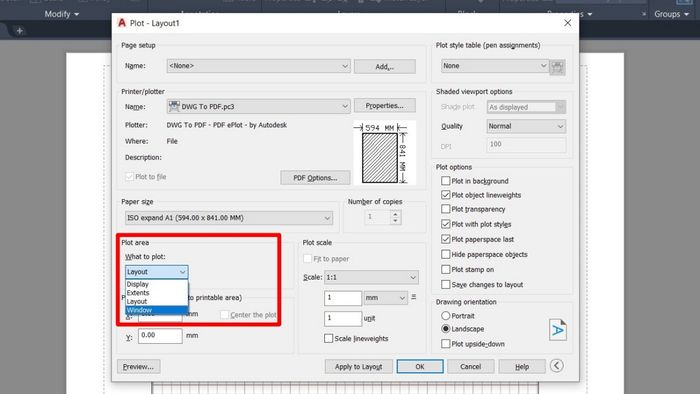Open the Scale 1:1 dropdown
Image resolution: width=700 pixels, height=394 pixels.
pyautogui.click(x=371, y=277)
